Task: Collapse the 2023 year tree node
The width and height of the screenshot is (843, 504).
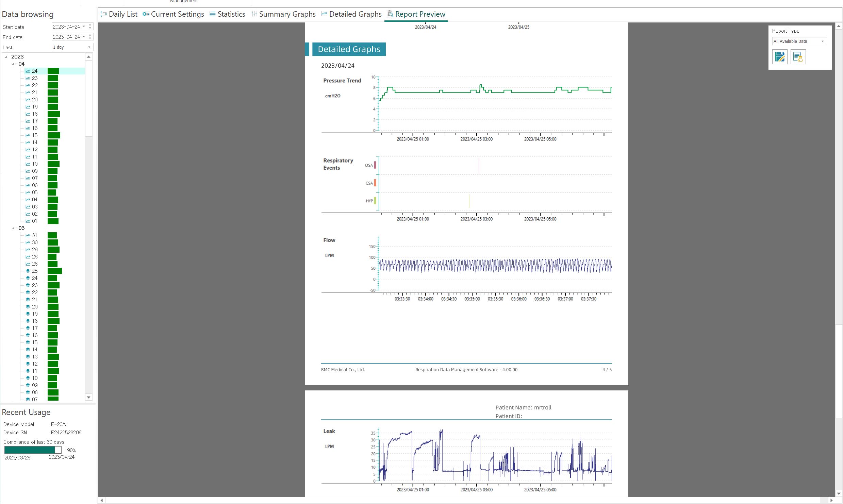Action: coord(6,57)
